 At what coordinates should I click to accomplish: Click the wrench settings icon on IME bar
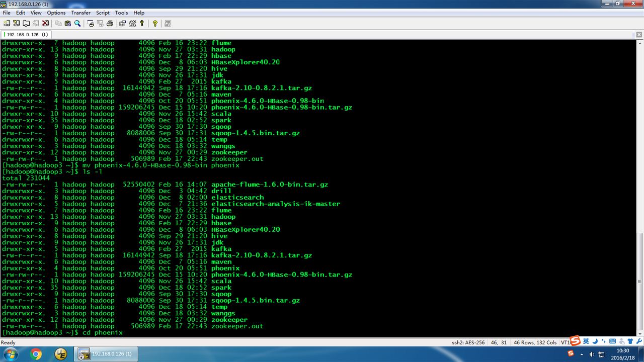[639, 342]
